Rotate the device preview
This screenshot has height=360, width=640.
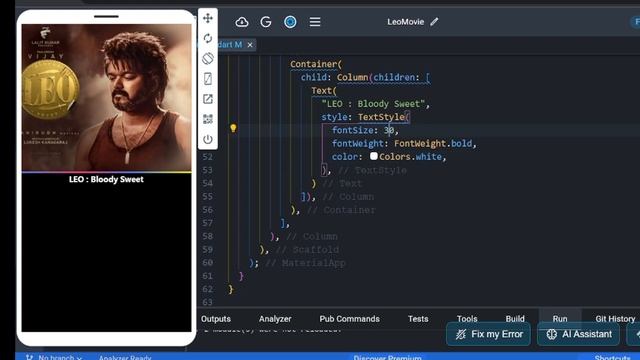pos(208,58)
